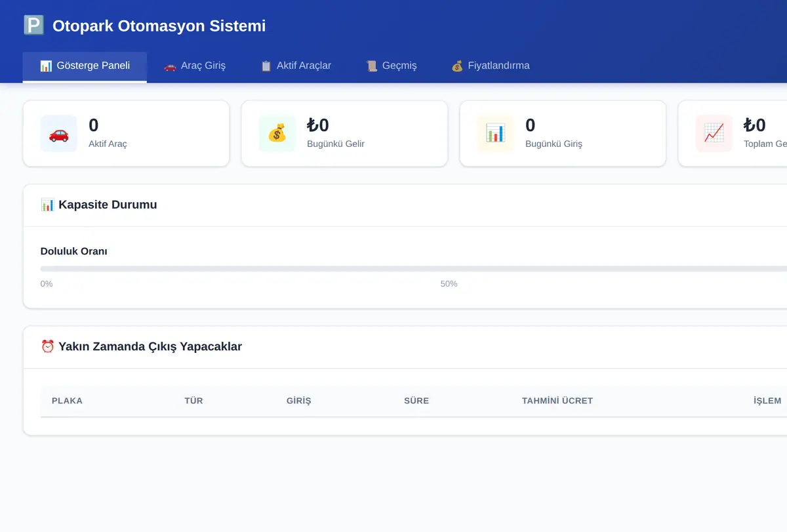Click the ₺0 value above Bugünkü Gelir

[x=318, y=125]
